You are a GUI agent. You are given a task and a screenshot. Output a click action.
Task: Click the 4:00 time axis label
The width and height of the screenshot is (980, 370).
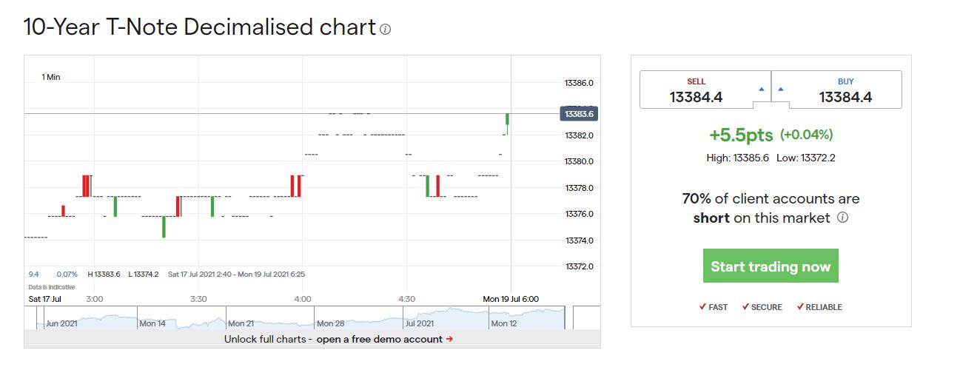pos(303,299)
